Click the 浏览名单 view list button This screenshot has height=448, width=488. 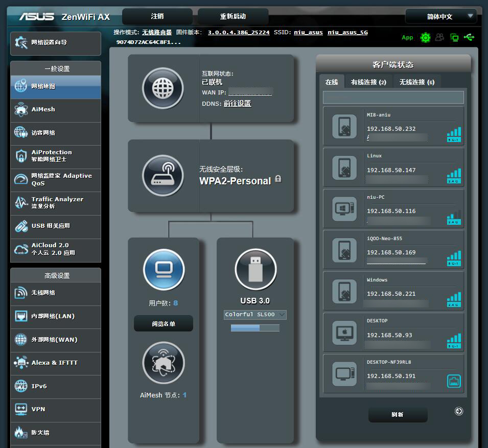[x=164, y=323]
